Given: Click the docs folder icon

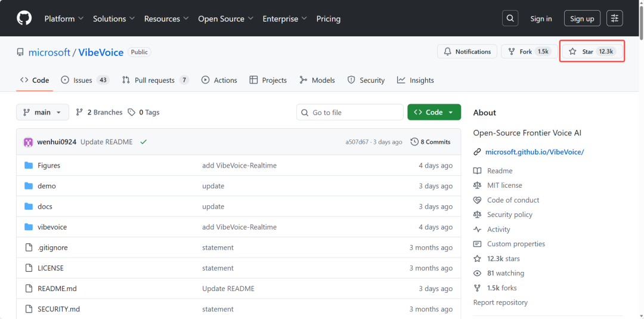Looking at the screenshot, I should (29, 206).
